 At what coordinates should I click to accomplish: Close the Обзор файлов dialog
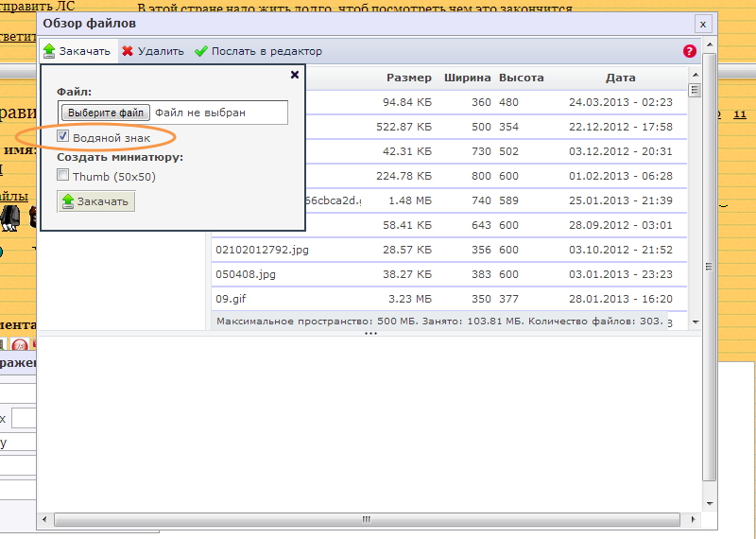click(703, 25)
